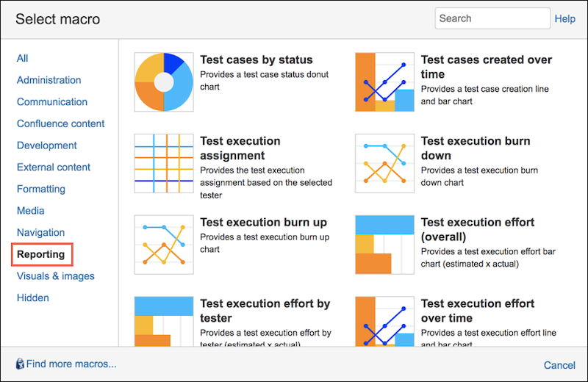The width and height of the screenshot is (588, 382).
Task: Click the Help link
Action: point(564,18)
